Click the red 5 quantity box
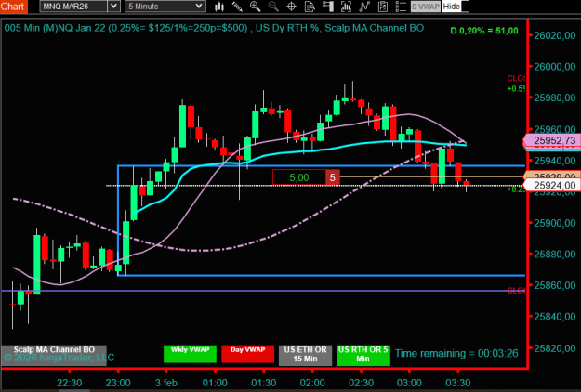The height and width of the screenshot is (392, 581). (x=333, y=177)
